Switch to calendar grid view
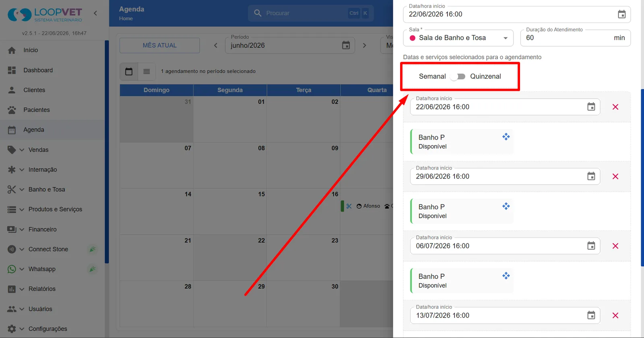644x338 pixels. pos(129,71)
